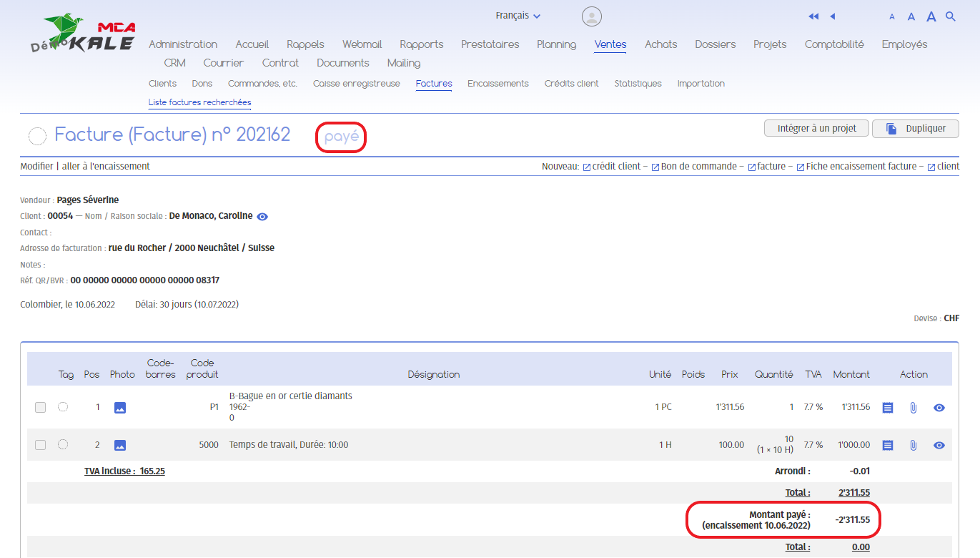
Task: Click new crédit client link
Action: click(611, 167)
